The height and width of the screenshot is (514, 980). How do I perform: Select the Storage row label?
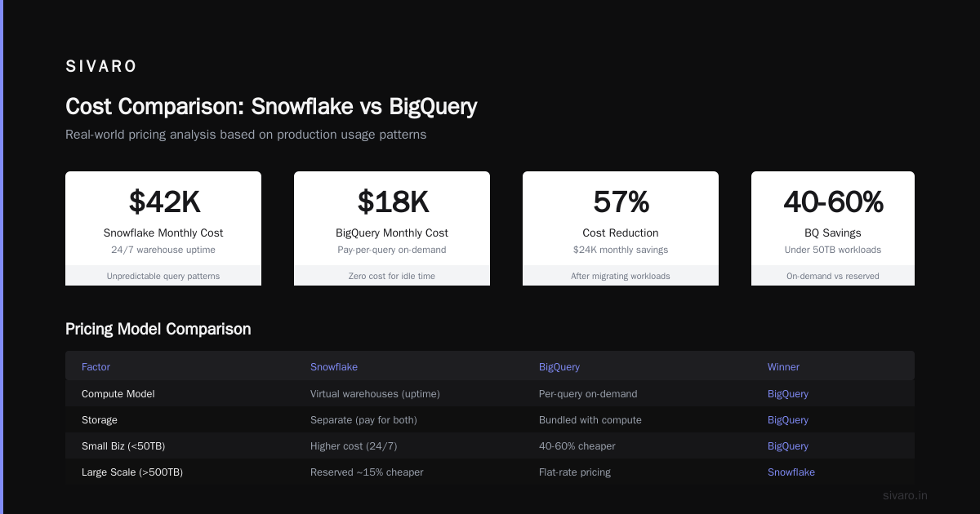[100, 420]
